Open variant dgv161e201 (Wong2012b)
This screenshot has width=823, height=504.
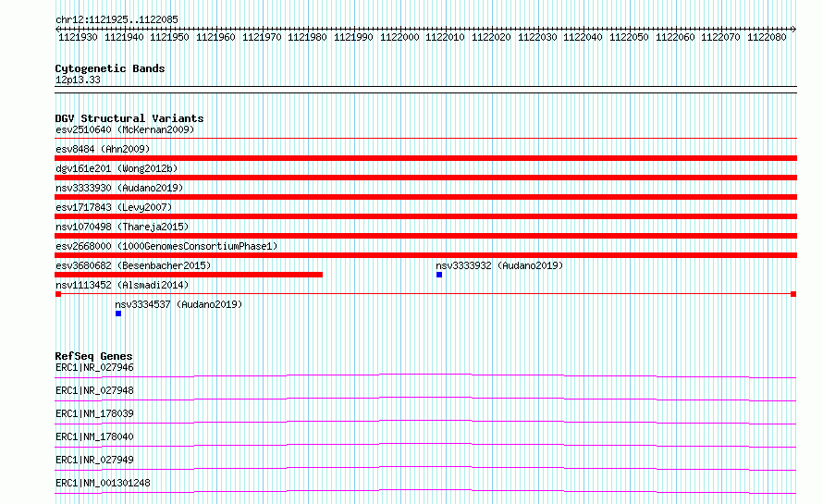pos(117,168)
